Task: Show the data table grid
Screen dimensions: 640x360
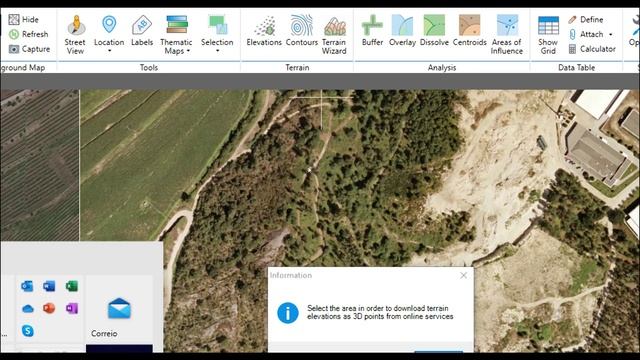Action: [x=548, y=36]
